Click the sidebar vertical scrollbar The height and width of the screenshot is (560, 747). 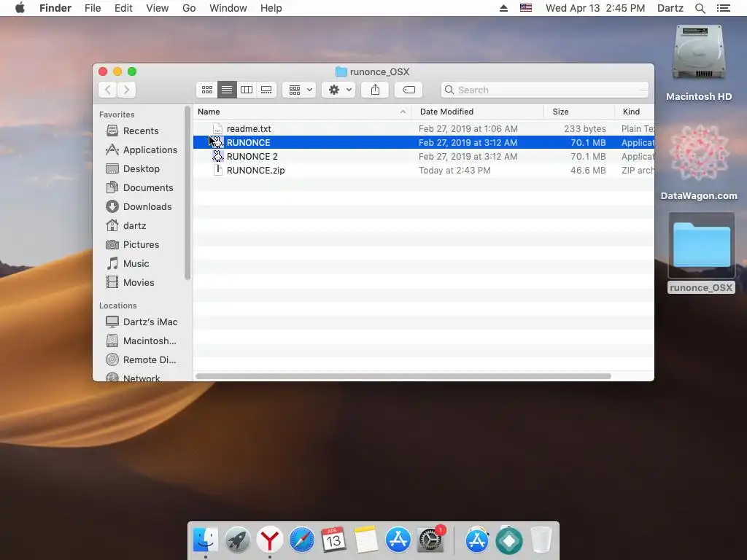pos(187,192)
